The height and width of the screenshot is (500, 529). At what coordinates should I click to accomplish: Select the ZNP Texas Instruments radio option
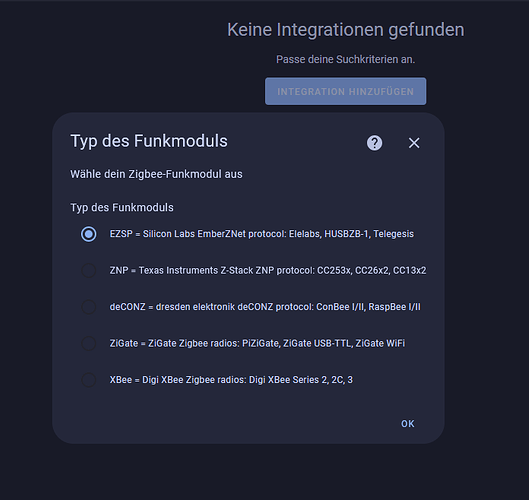tap(89, 270)
